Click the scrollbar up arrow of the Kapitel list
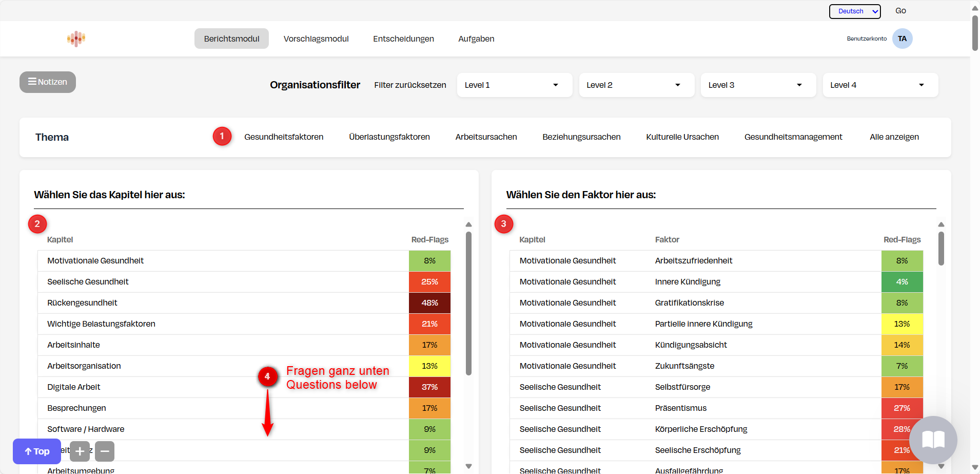The height and width of the screenshot is (474, 980). point(468,224)
